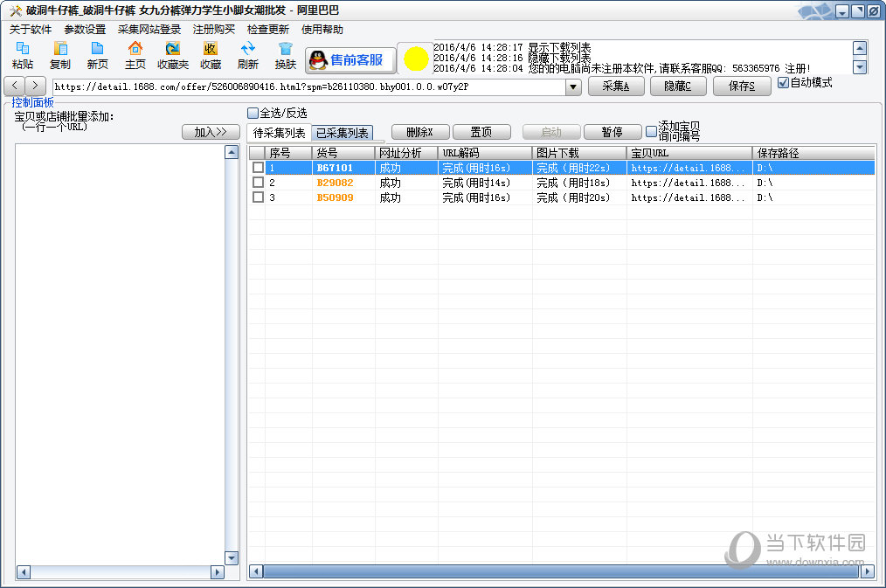Navigate forward with the right arrow

[x=36, y=86]
